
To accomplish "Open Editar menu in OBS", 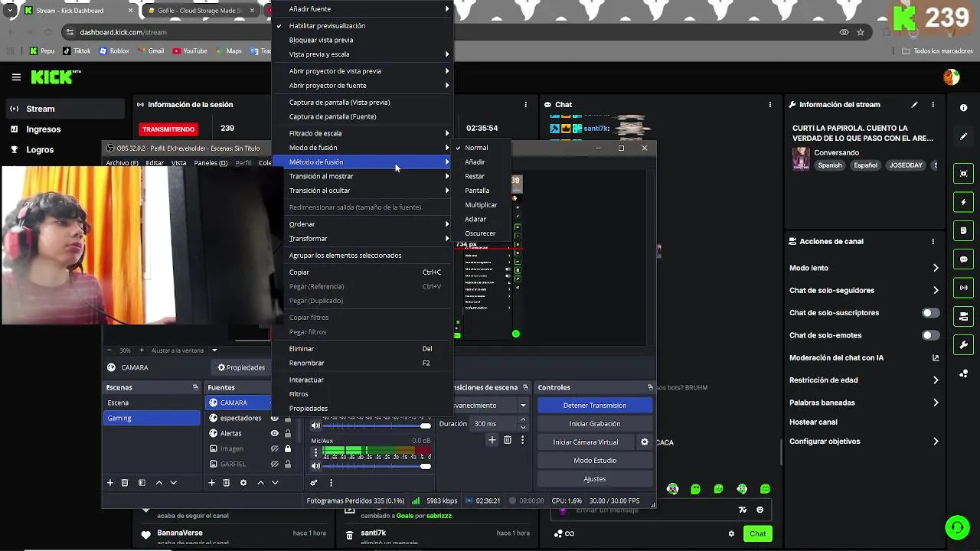I will 155,163.
